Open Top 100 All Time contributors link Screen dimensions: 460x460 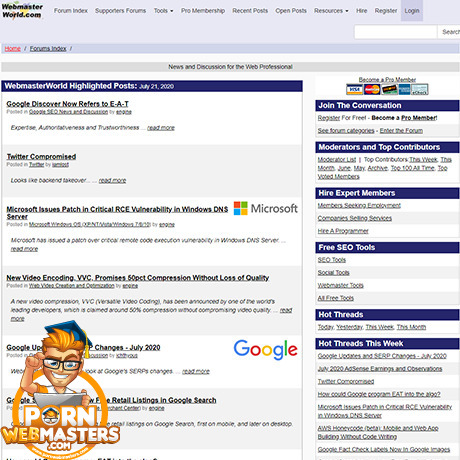pos(412,168)
